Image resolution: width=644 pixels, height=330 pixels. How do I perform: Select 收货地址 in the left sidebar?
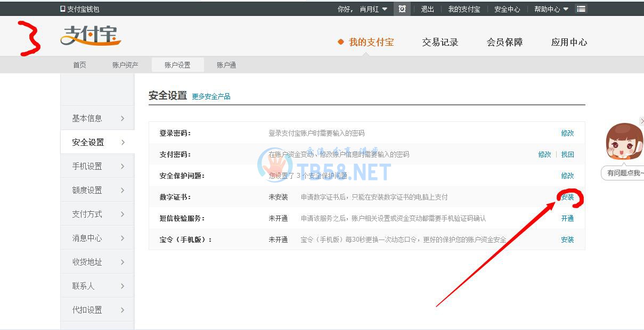coord(97,262)
